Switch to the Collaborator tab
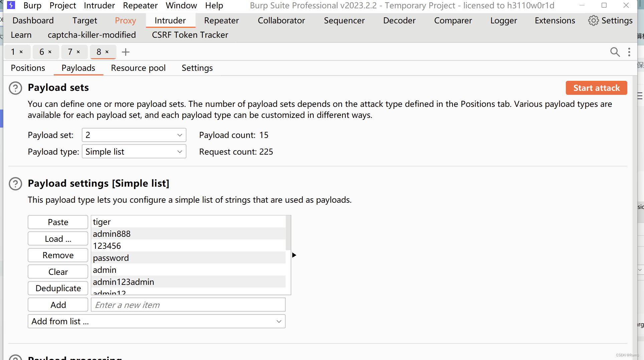 point(281,20)
